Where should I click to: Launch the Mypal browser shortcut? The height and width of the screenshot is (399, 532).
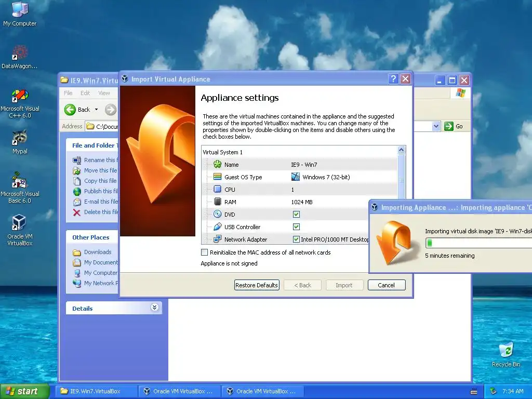click(20, 142)
